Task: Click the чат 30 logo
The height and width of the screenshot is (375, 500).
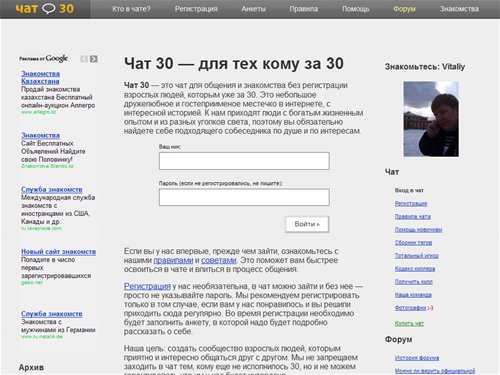Action: click(x=45, y=9)
